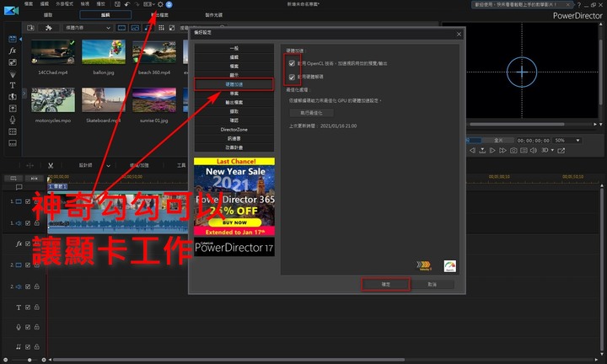Open the aspect ratio dropdown in the top toolbar
The width and height of the screenshot is (607, 364).
click(149, 4)
